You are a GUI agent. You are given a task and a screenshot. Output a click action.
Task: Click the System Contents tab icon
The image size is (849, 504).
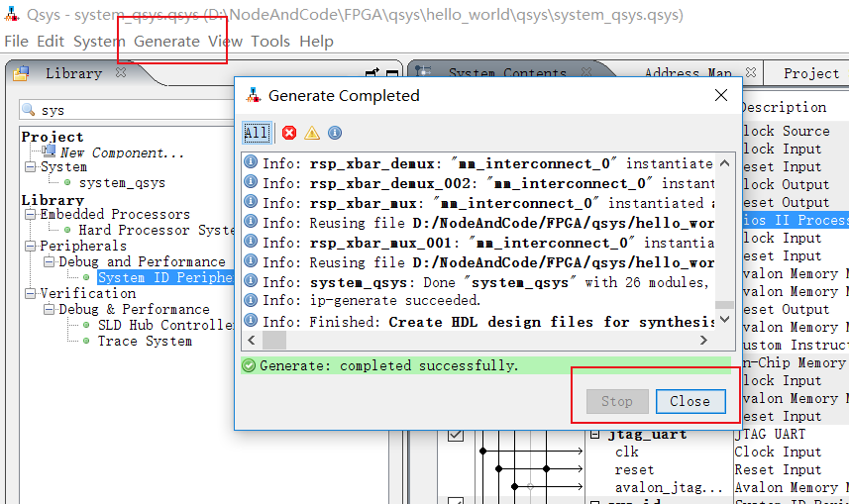pos(423,72)
